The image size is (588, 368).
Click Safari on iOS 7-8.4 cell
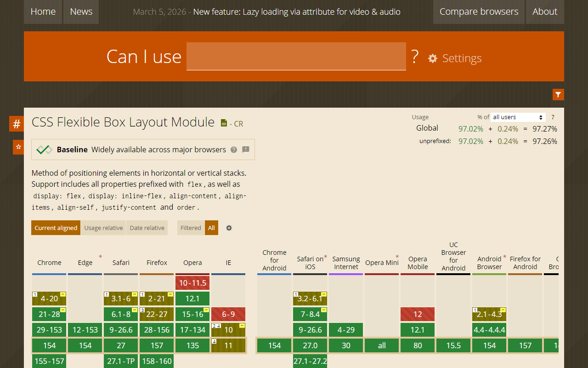tap(310, 314)
